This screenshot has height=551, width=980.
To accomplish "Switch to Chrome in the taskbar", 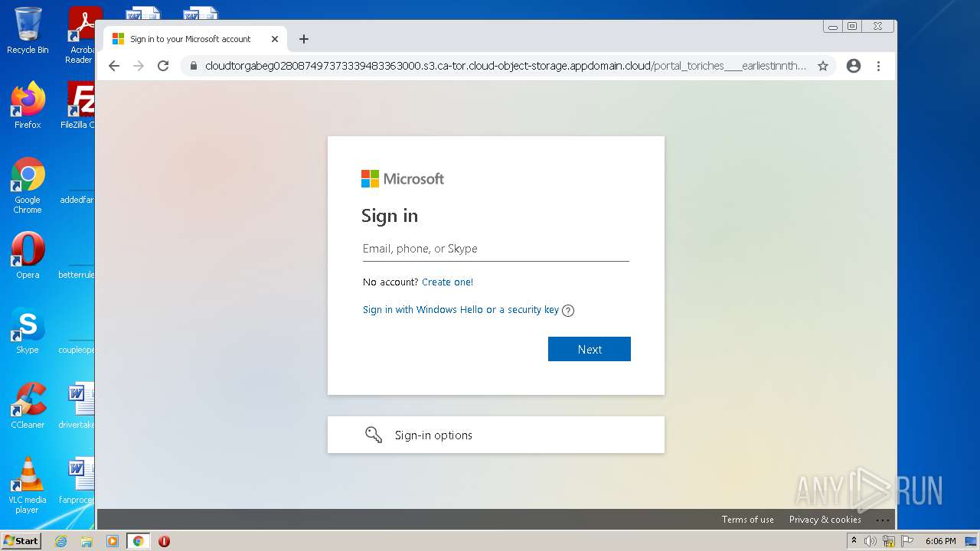I will click(138, 541).
